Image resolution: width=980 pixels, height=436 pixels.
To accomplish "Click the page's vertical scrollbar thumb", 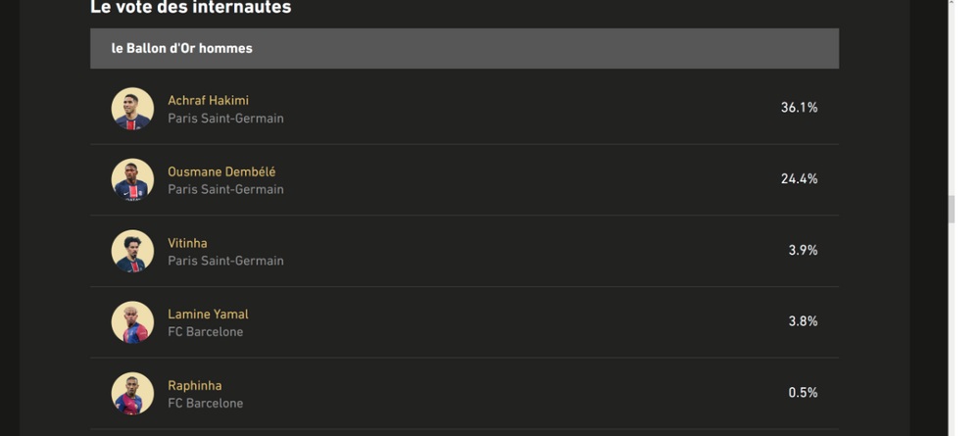I will 951,209.
